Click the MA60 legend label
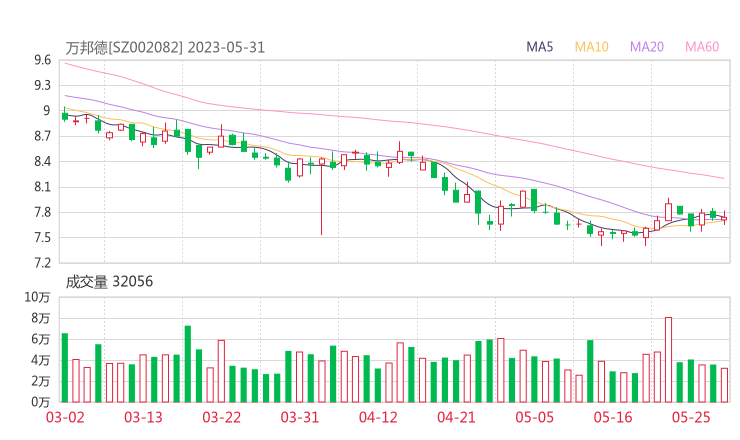This screenshot has height=440, width=740. coord(702,47)
